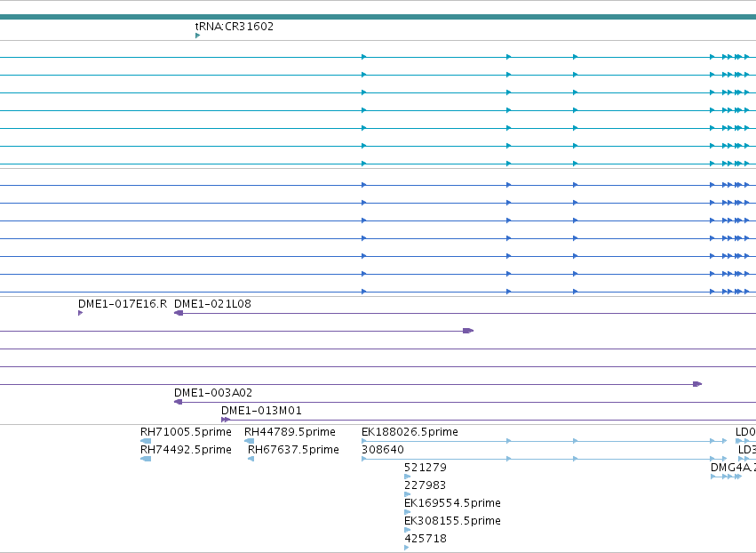Select the tRNA:CR31602 label

pyautogui.click(x=235, y=27)
